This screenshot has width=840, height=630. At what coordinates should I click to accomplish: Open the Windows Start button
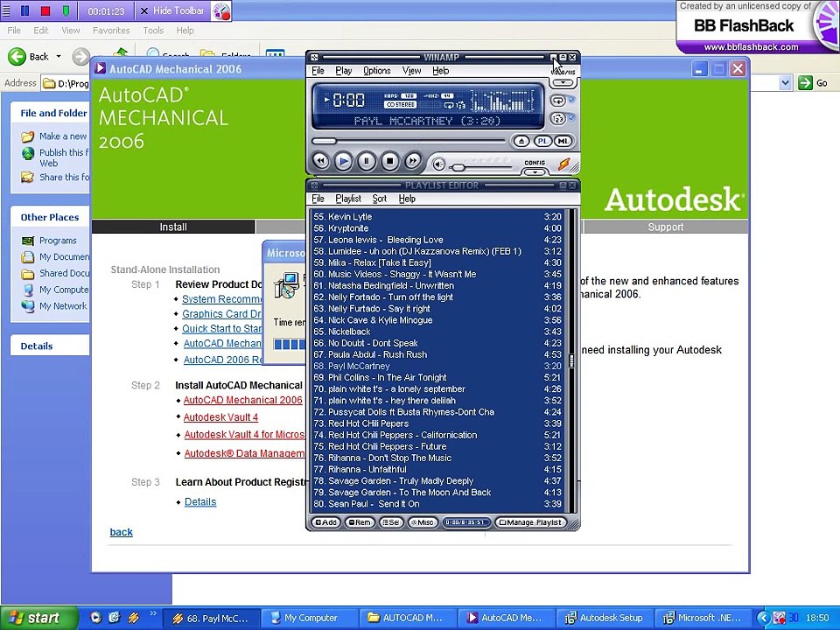tap(38, 619)
